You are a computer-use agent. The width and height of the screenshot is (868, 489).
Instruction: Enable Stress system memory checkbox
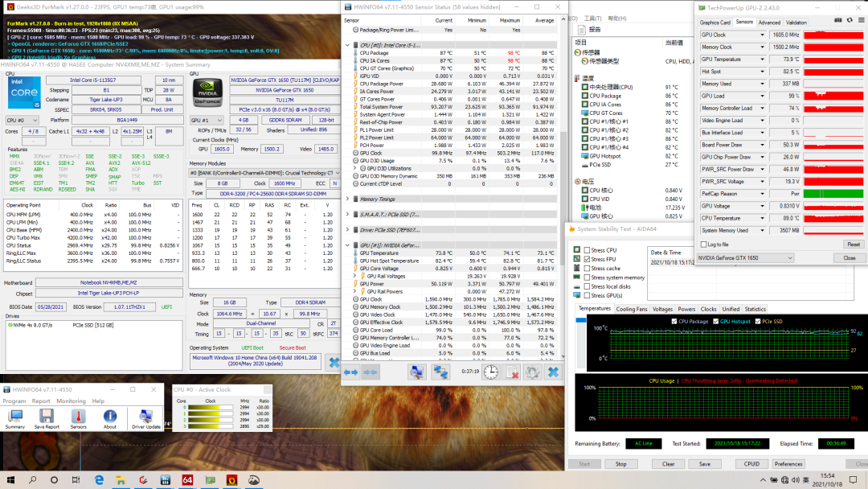coord(587,277)
